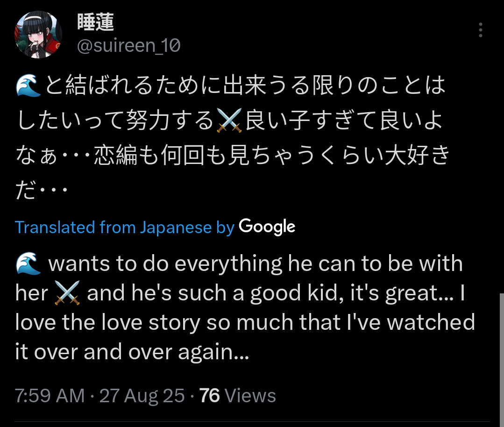Click the 27 Aug 25 date
This screenshot has width=504, height=427.
(142, 396)
